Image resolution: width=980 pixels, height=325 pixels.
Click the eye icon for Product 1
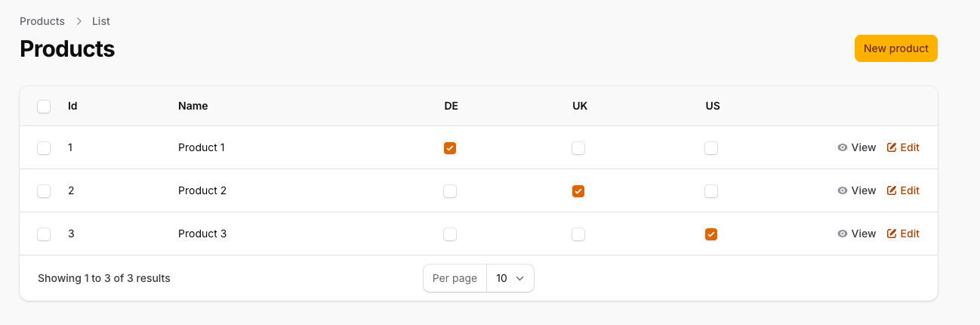click(843, 148)
